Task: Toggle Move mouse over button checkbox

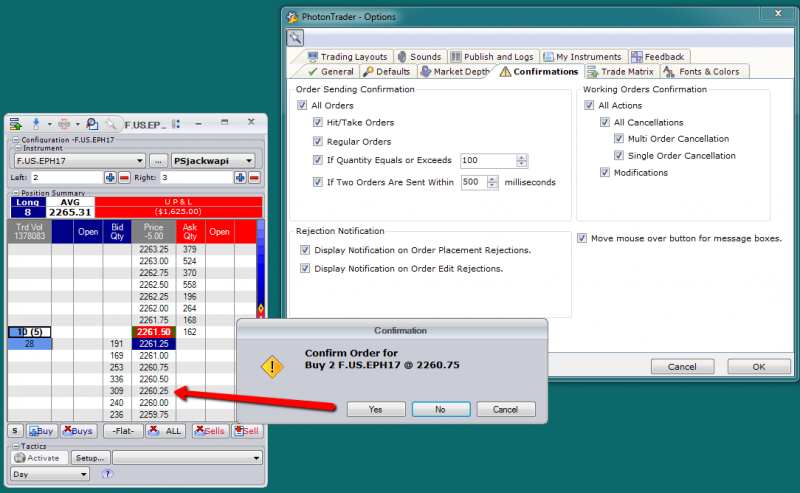Action: tap(582, 238)
